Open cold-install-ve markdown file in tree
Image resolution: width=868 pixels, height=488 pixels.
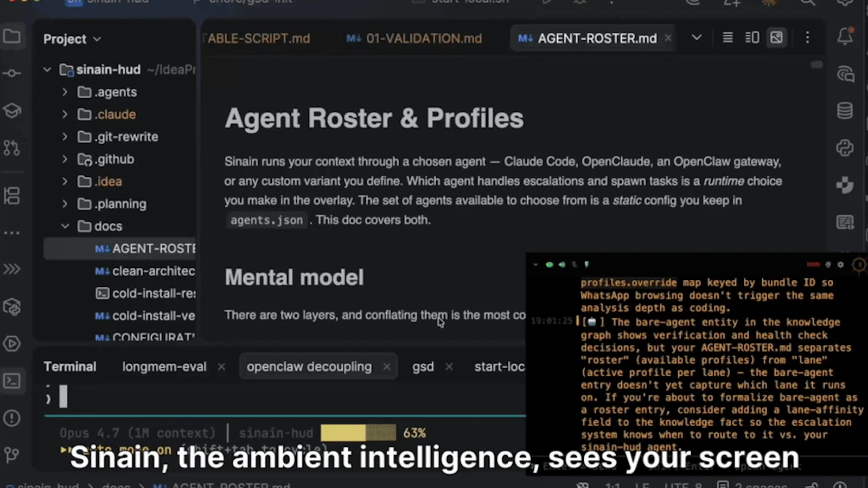[145, 316]
